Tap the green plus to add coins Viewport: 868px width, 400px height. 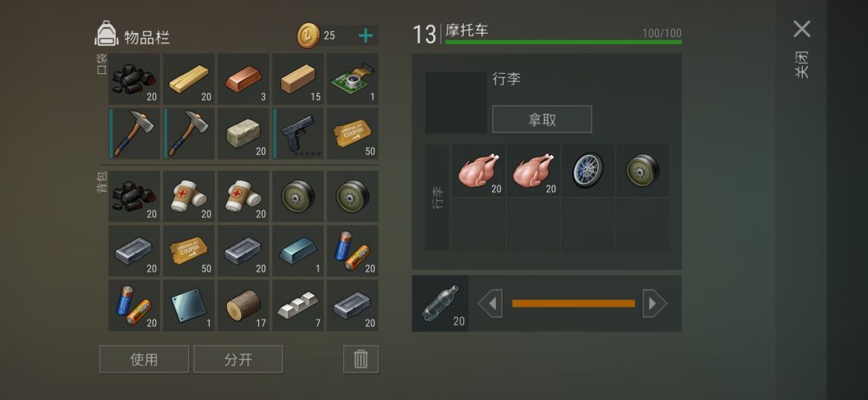tap(366, 36)
